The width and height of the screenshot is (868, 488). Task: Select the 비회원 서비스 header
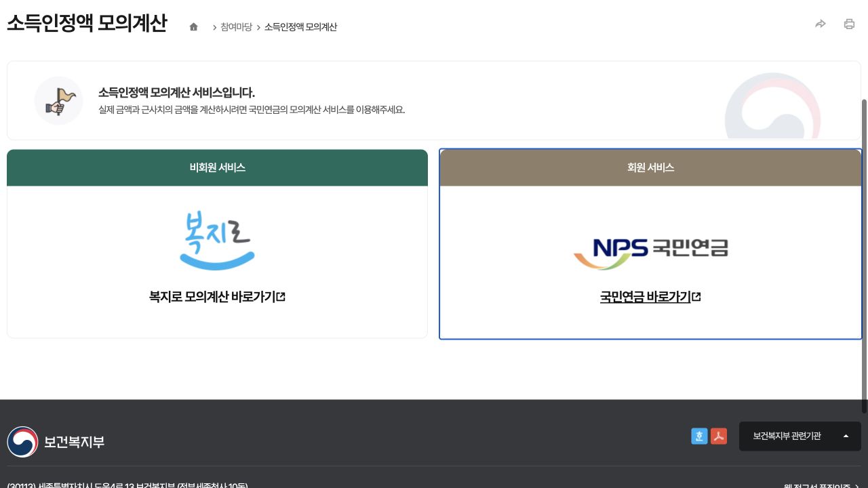pos(217,167)
